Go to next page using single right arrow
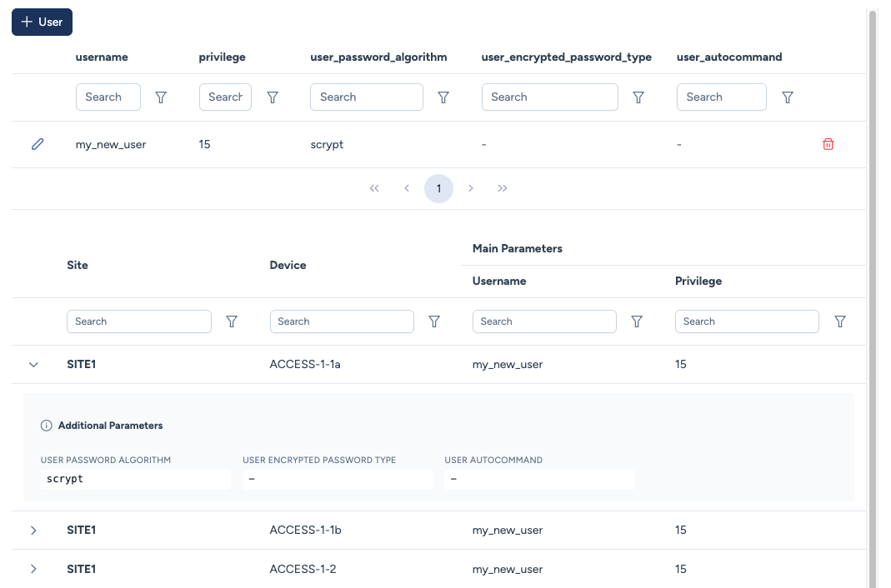 471,188
